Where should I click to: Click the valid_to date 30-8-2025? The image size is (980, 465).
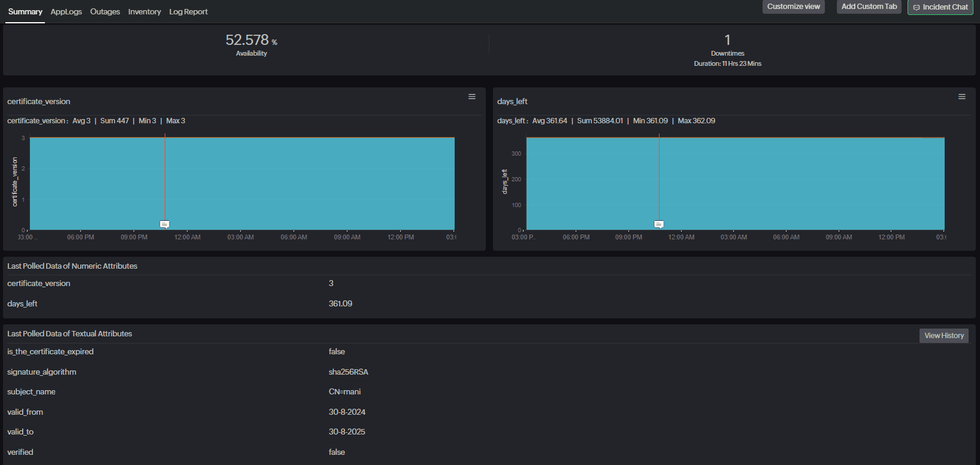[x=347, y=432]
